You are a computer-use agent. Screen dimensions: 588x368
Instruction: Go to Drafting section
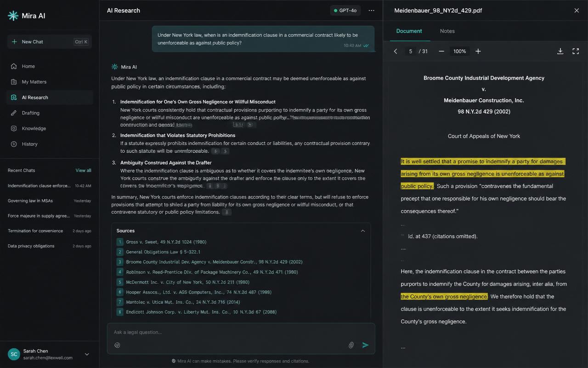click(50, 113)
